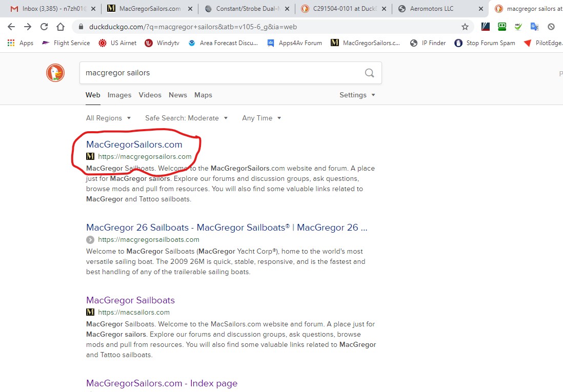Open the Any Time filter dropdown
Viewport: 563px width, 392px height.
[x=262, y=118]
